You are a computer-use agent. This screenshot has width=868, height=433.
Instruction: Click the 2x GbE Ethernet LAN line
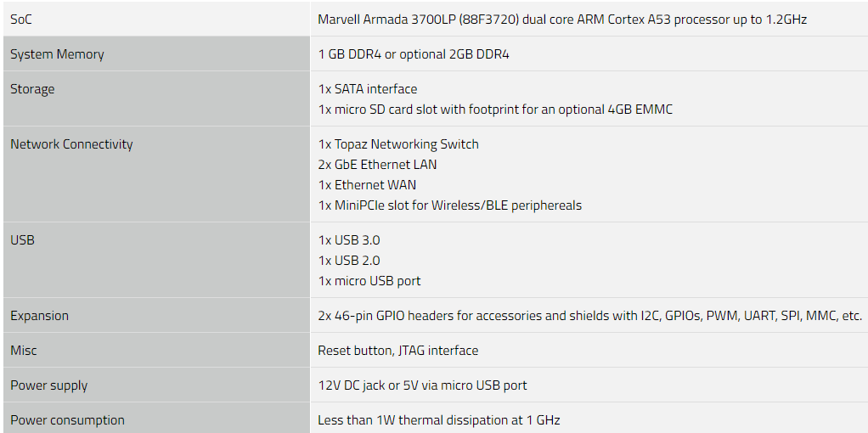[377, 165]
